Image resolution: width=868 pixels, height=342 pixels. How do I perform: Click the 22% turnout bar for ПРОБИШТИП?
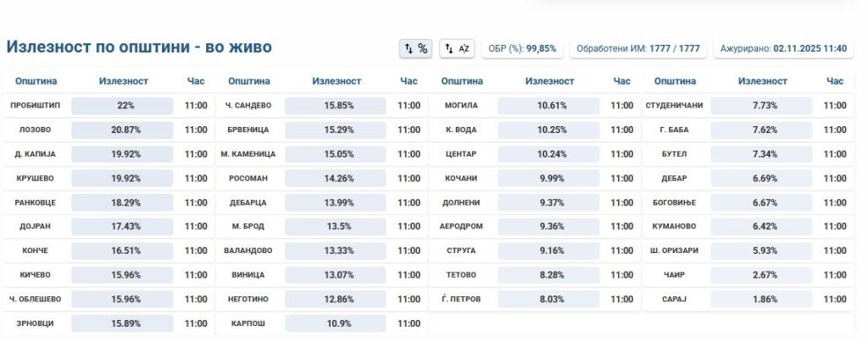pyautogui.click(x=126, y=106)
